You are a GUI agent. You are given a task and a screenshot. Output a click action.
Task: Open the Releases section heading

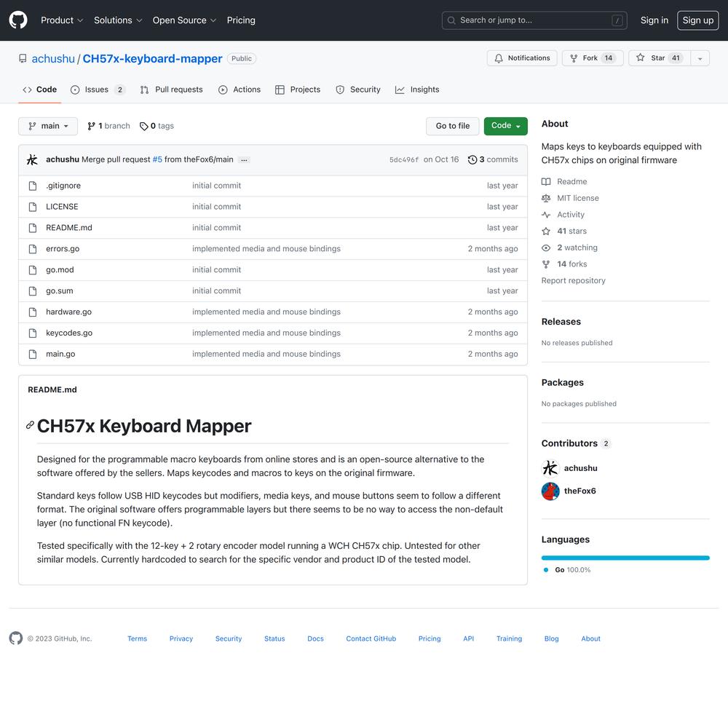561,322
